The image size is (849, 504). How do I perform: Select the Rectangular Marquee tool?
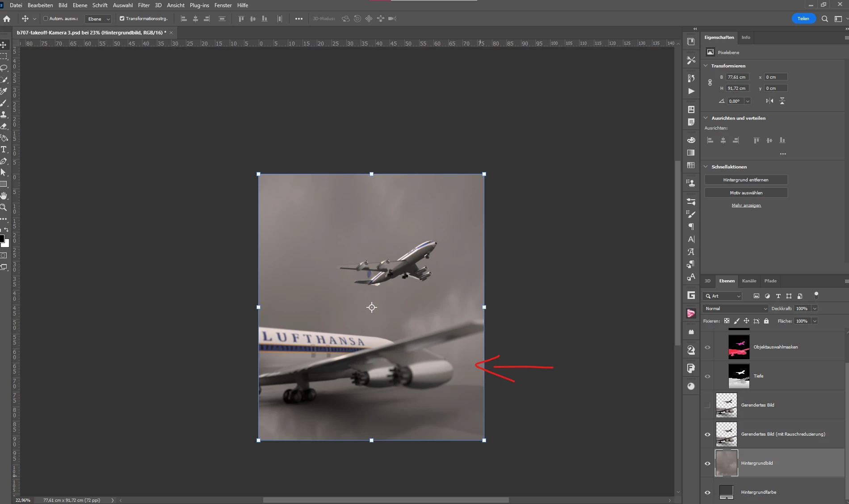(x=4, y=56)
